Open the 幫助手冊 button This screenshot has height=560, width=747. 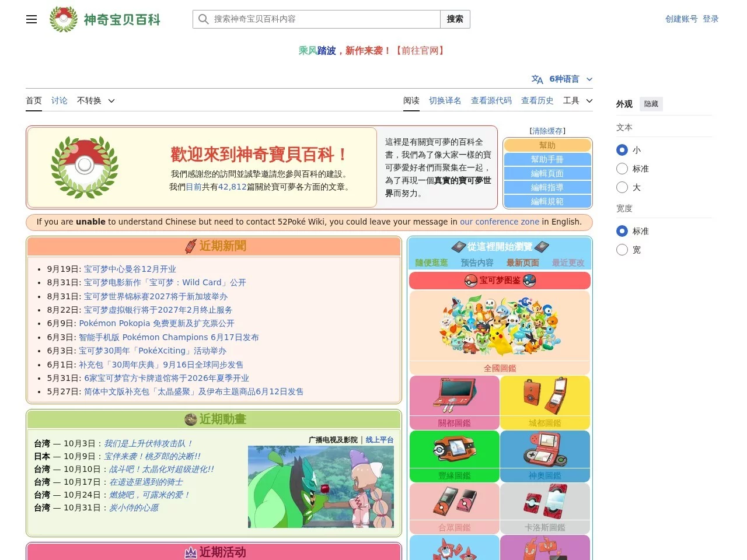pos(547,159)
